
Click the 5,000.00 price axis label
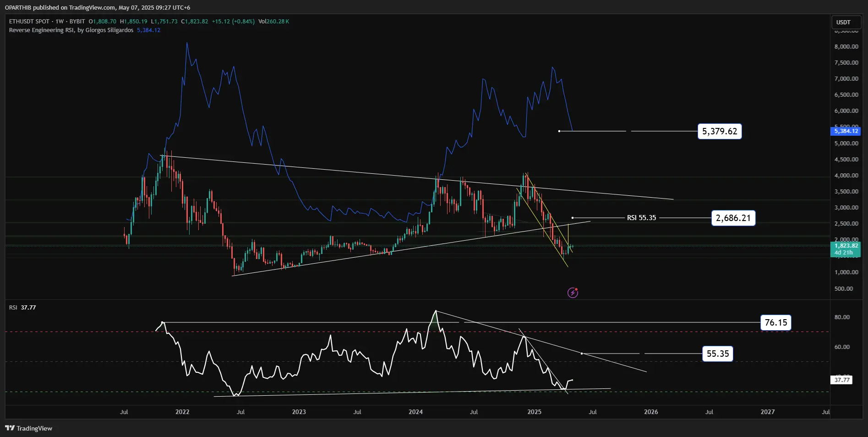click(846, 143)
